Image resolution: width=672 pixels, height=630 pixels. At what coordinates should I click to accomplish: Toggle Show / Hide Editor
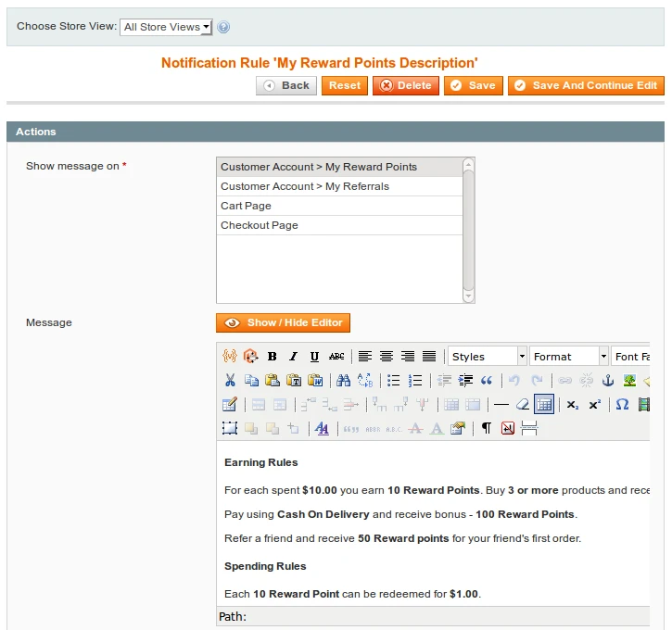coord(283,322)
